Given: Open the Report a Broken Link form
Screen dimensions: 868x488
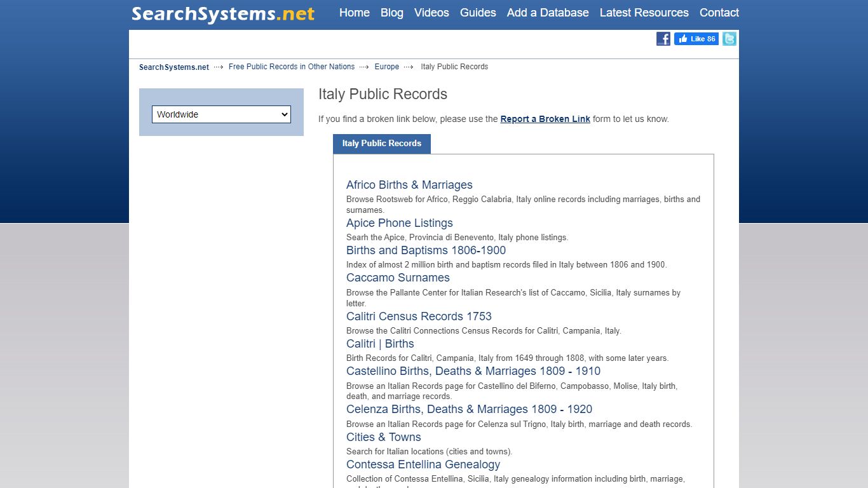Looking at the screenshot, I should (545, 119).
